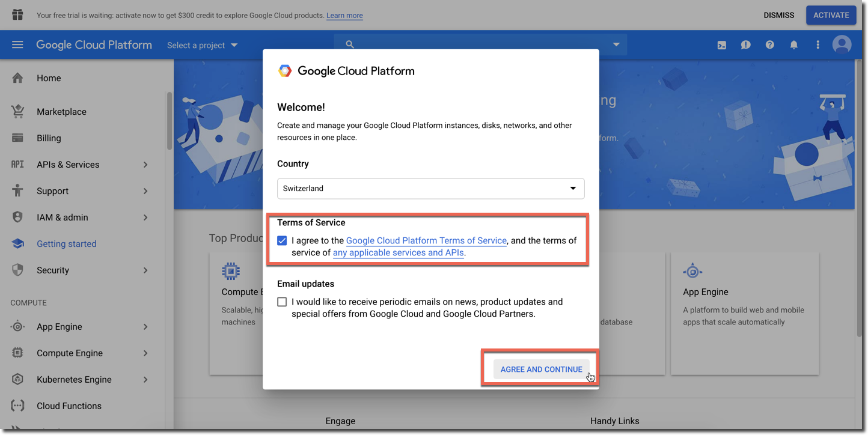868x435 pixels.
Task: Follow the Learn more link
Action: (344, 16)
